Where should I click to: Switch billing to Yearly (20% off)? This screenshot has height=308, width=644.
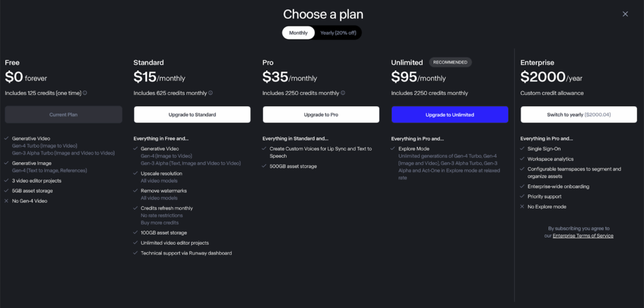point(338,33)
